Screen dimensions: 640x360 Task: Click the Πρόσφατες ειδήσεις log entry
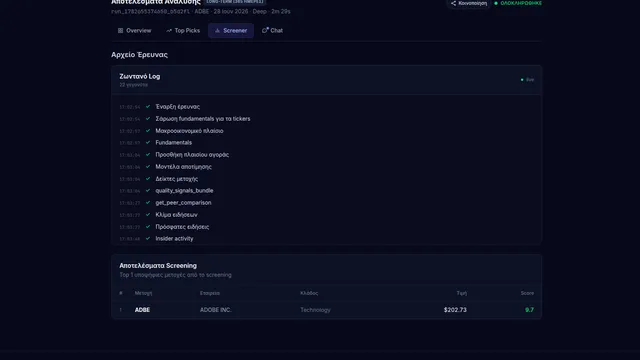pyautogui.click(x=182, y=227)
